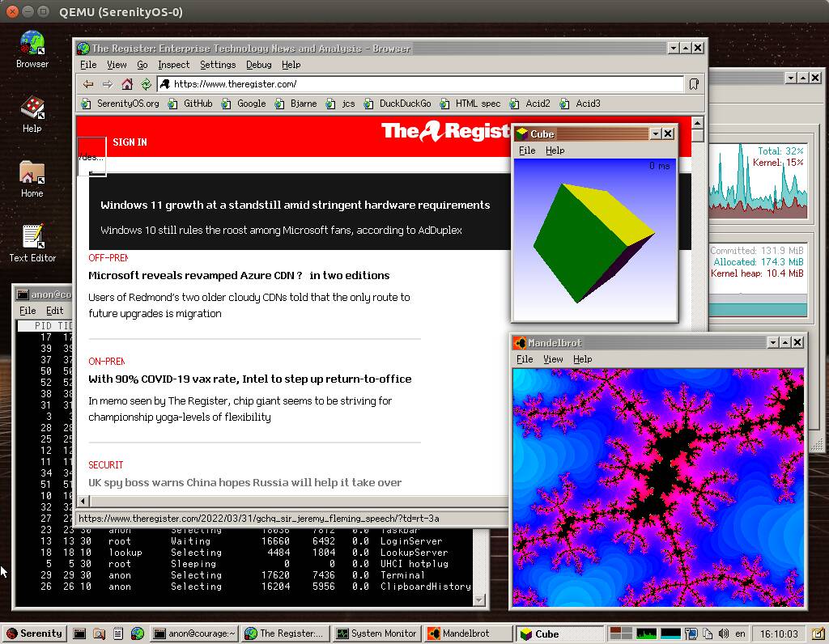Open the Browser Help menu
Viewport: 829px width, 644px height.
(291, 65)
